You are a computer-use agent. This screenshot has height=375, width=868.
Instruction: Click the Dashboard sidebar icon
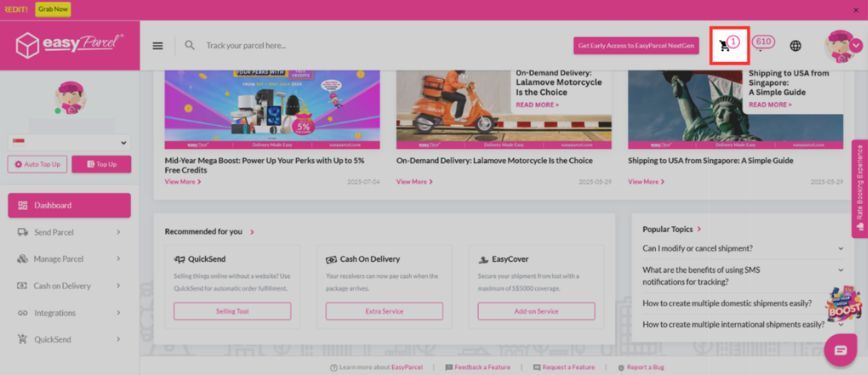[x=23, y=205]
